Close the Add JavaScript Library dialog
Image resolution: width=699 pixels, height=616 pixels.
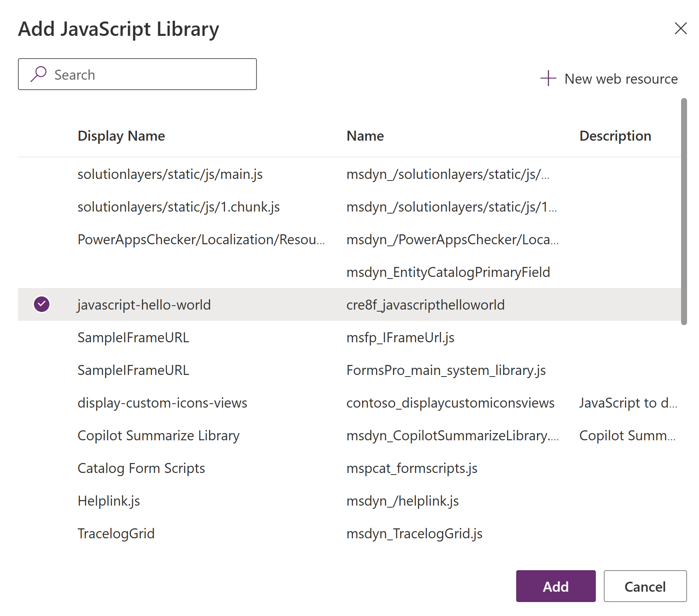[680, 29]
